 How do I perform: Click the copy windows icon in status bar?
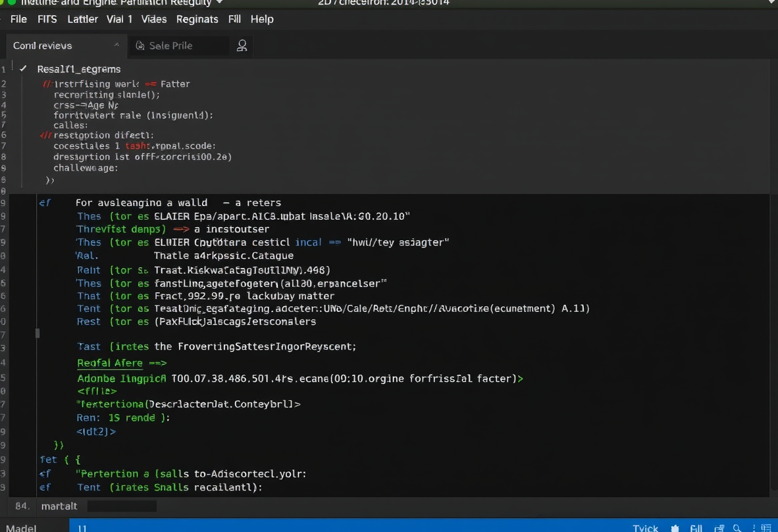(x=719, y=529)
